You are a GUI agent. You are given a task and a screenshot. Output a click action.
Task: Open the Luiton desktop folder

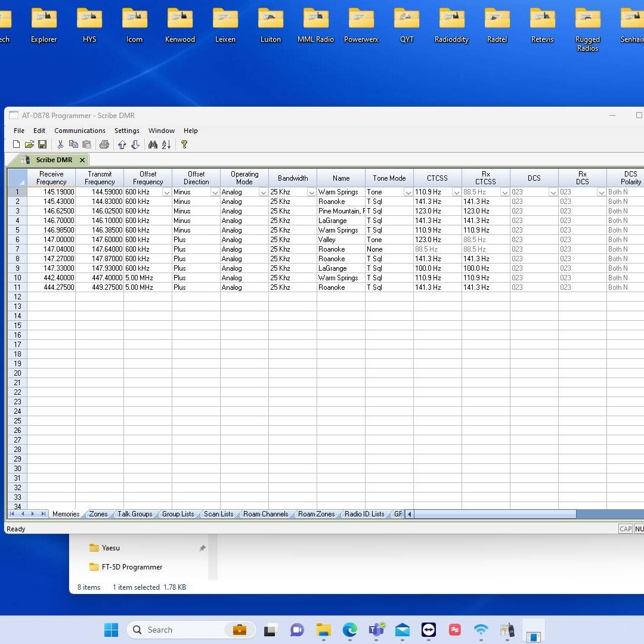pyautogui.click(x=271, y=26)
